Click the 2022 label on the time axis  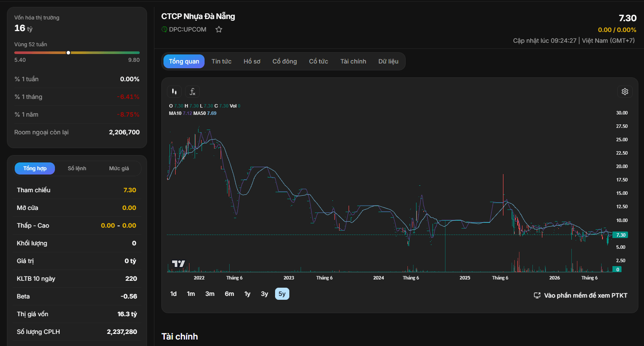(x=199, y=278)
